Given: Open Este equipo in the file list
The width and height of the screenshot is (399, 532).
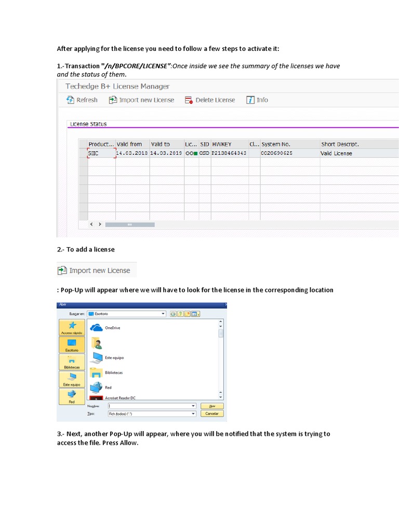Looking at the screenshot, I should pos(107,357).
